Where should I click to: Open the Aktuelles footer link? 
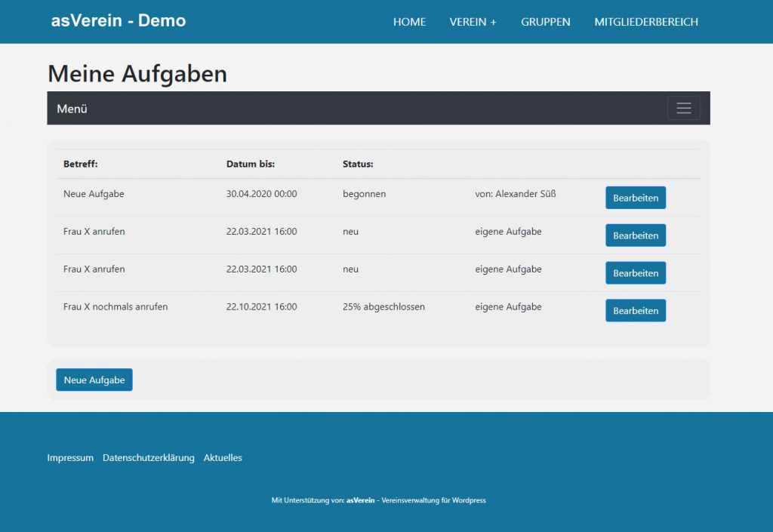coord(223,457)
